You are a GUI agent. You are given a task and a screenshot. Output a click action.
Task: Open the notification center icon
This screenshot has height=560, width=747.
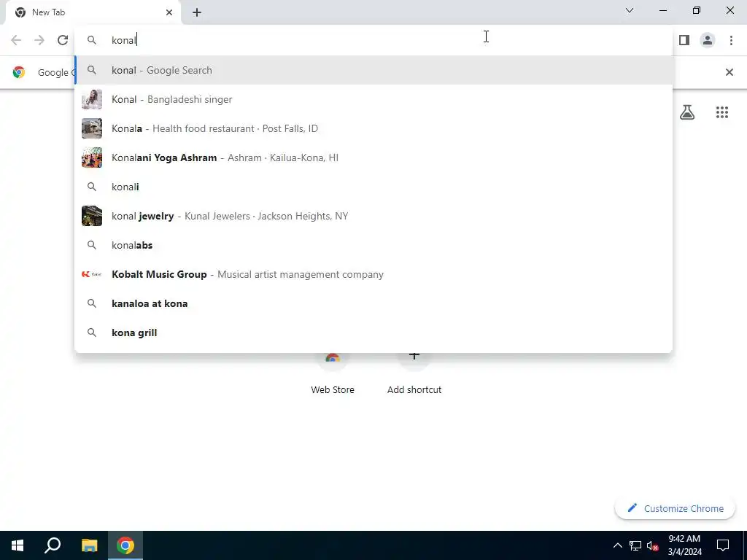click(x=723, y=545)
